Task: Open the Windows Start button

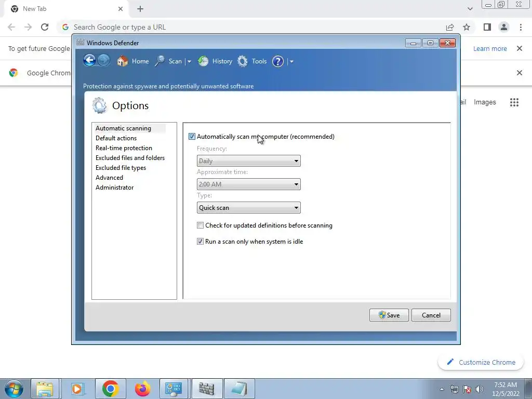Action: [x=14, y=389]
